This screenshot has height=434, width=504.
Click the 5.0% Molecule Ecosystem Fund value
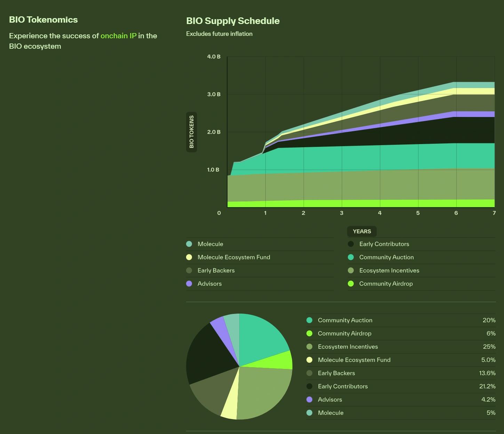pyautogui.click(x=488, y=360)
